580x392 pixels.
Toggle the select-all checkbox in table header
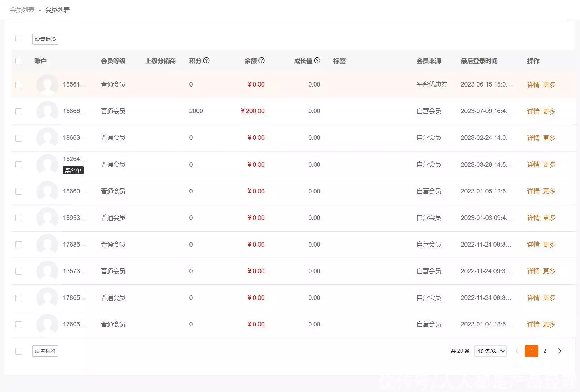point(19,61)
